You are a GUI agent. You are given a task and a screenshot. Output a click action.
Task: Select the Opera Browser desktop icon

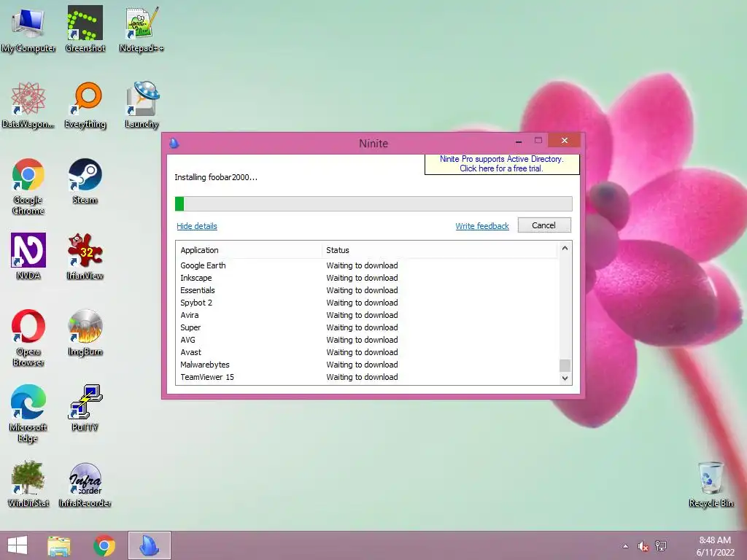click(28, 338)
